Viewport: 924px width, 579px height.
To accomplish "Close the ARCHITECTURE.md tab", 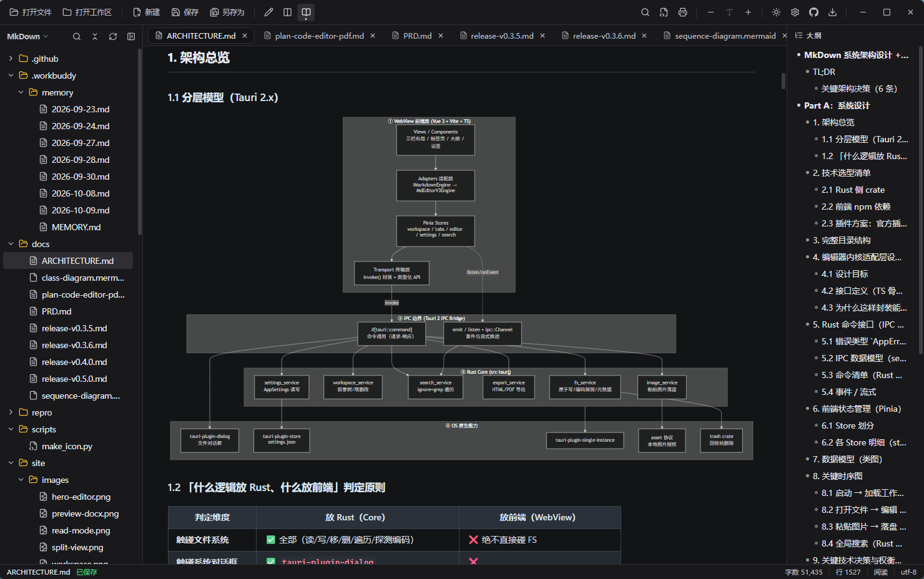I will click(245, 36).
